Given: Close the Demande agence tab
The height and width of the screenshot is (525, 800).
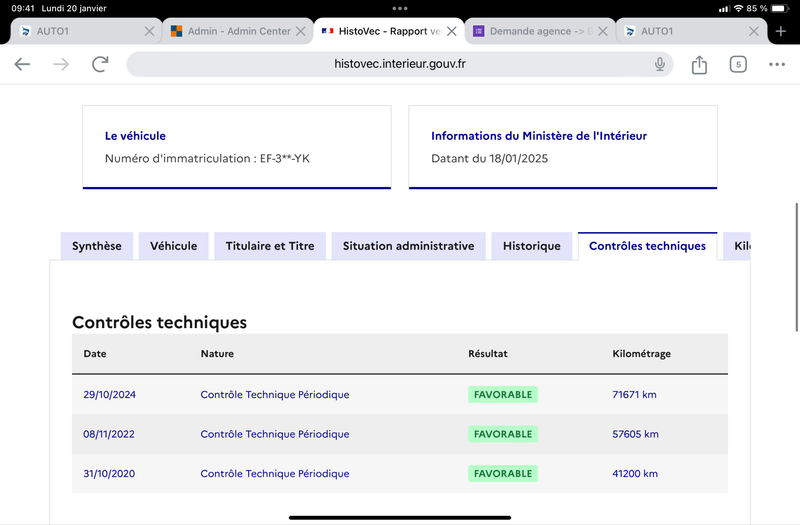Looking at the screenshot, I should click(603, 31).
